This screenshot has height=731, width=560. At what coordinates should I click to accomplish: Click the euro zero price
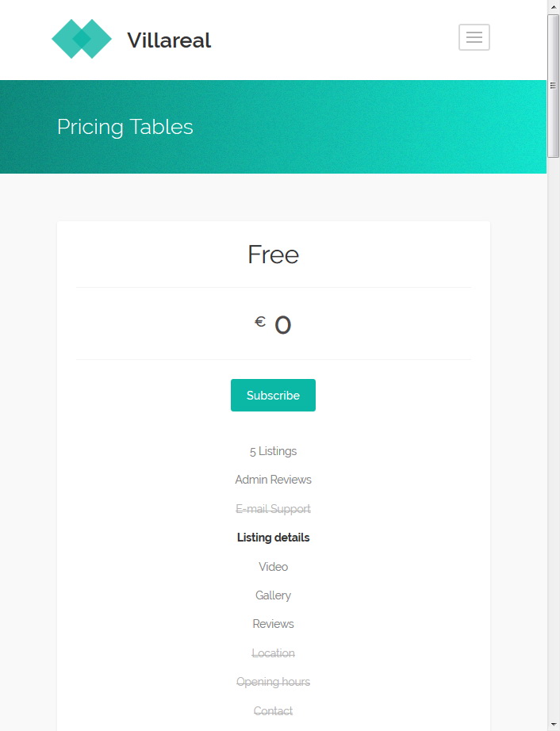pyautogui.click(x=273, y=324)
